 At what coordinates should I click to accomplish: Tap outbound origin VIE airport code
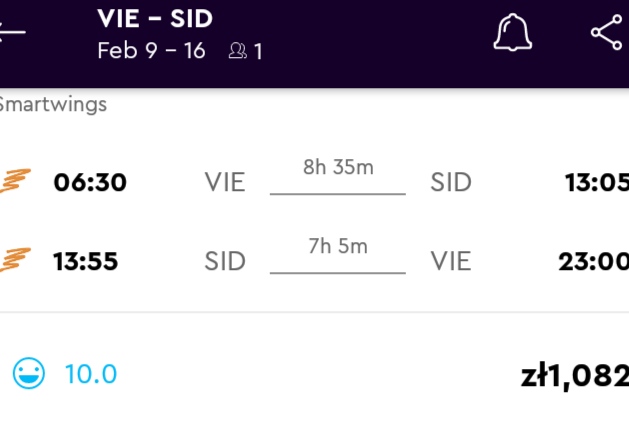coord(225,182)
